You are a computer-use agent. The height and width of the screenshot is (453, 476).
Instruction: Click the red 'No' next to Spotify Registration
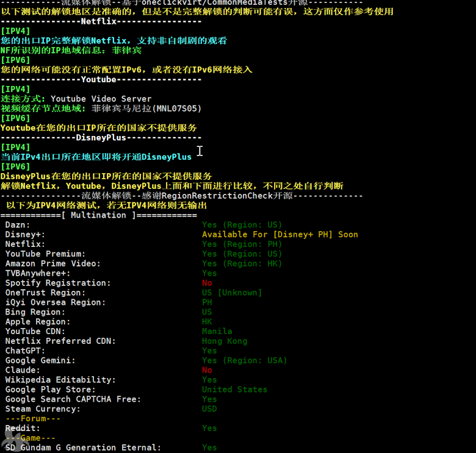point(207,283)
